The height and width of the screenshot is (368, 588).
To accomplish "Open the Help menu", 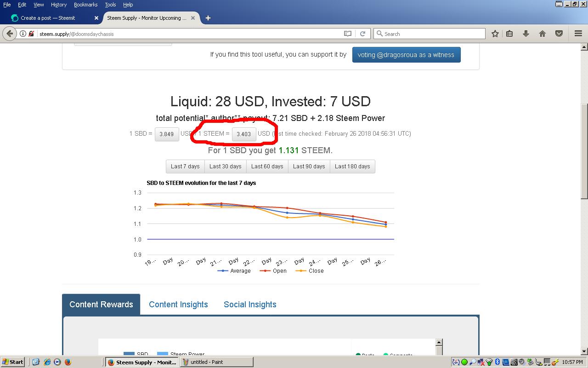I will click(128, 5).
